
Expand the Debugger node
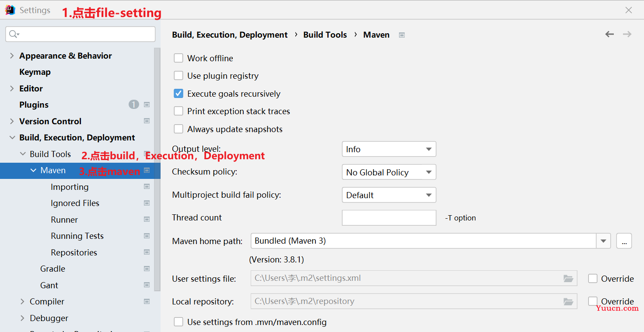tap(23, 318)
